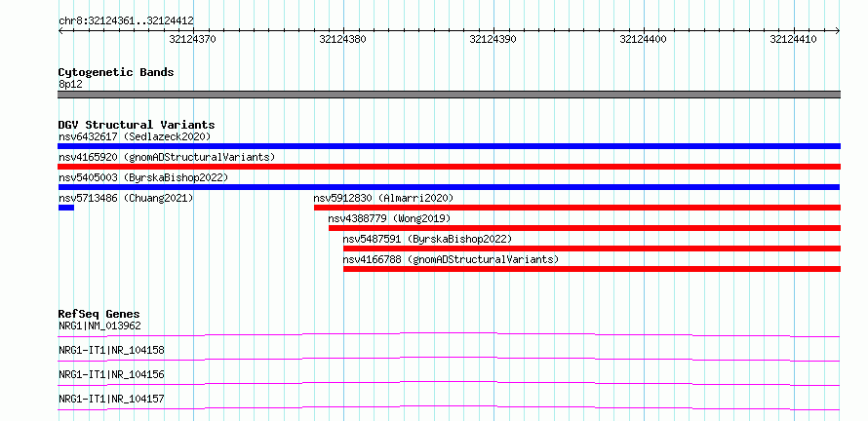Click ruler position 32124390
This screenshot has height=421, width=868.
(x=493, y=39)
